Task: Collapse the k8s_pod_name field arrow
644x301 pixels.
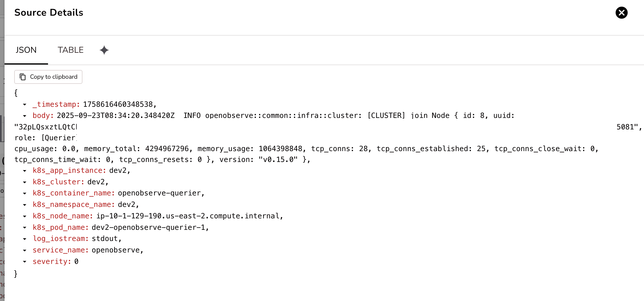Action: coord(24,228)
